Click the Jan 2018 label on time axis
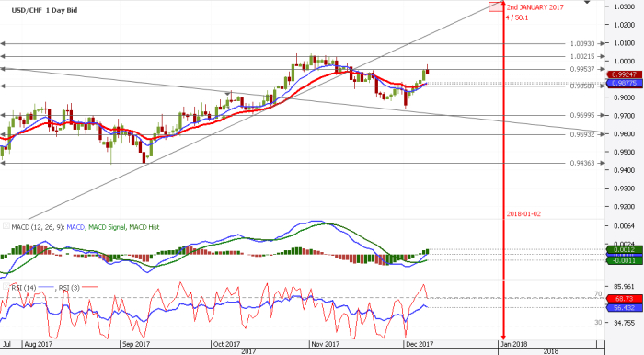The width and height of the screenshot is (644, 355). (514, 344)
